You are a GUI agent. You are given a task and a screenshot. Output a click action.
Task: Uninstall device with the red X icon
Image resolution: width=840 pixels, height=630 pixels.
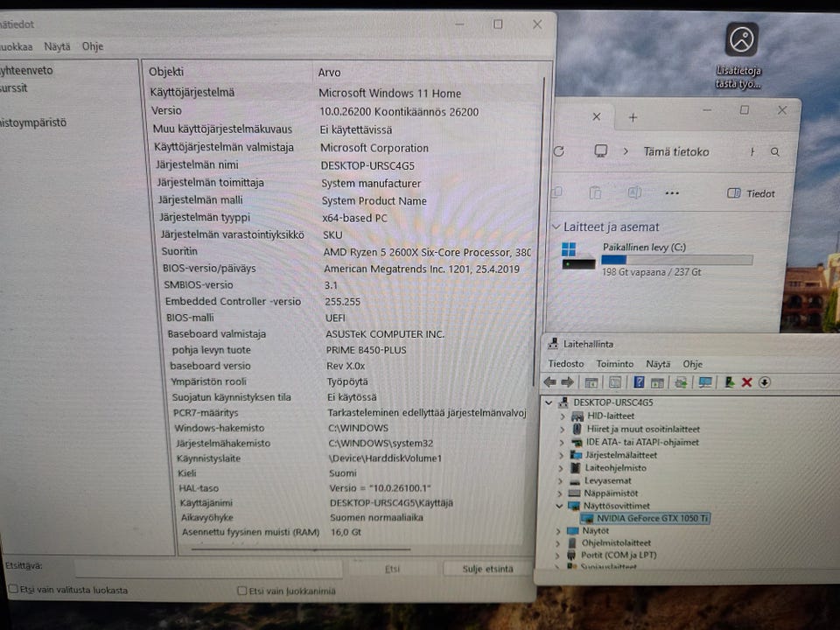tap(746, 382)
